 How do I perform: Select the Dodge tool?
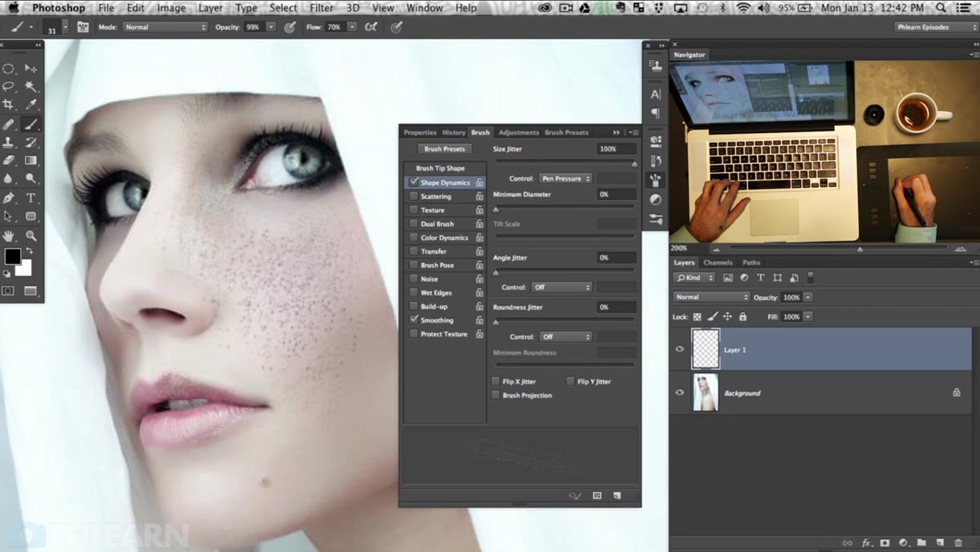[30, 178]
